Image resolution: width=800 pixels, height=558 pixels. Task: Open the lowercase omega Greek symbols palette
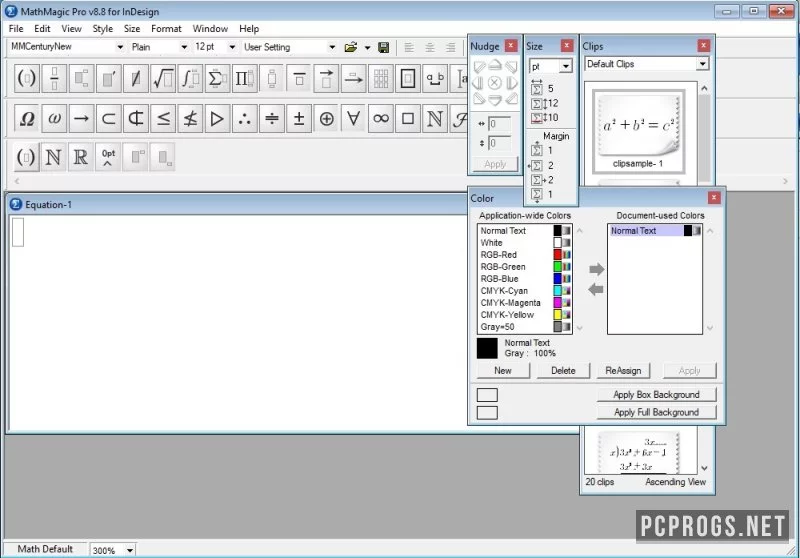point(54,119)
